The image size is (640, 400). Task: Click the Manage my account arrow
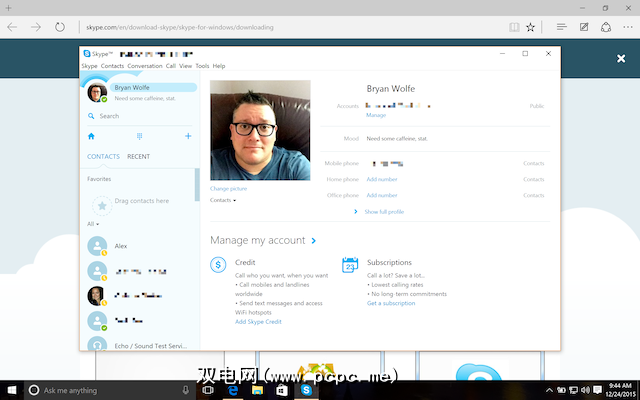[313, 240]
